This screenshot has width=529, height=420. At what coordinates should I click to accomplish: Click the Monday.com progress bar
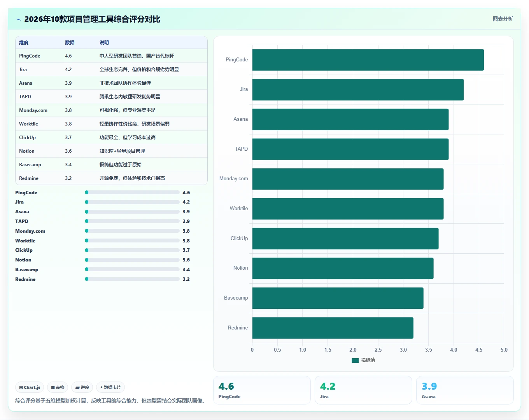pyautogui.click(x=132, y=231)
